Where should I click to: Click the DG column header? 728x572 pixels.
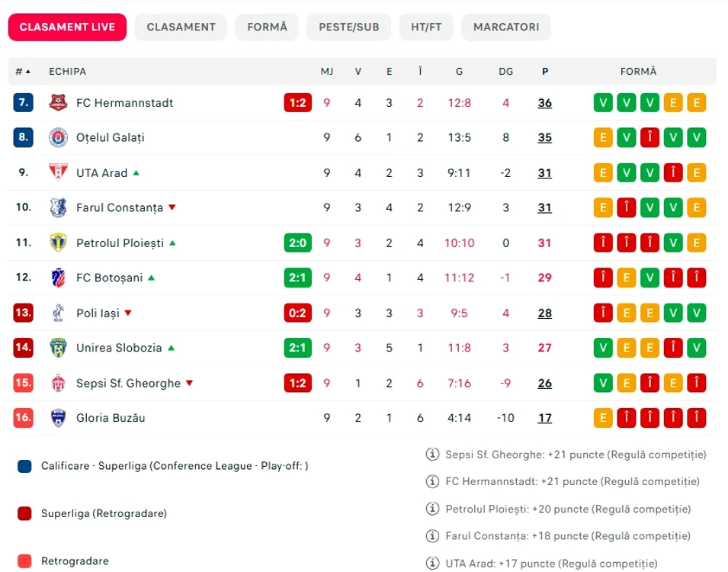tap(505, 72)
